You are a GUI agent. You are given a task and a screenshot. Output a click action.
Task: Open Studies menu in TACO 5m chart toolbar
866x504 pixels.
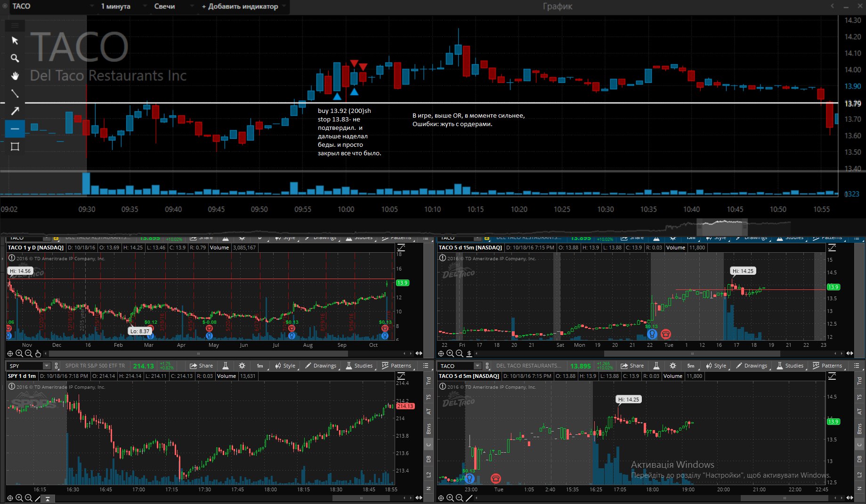790,366
